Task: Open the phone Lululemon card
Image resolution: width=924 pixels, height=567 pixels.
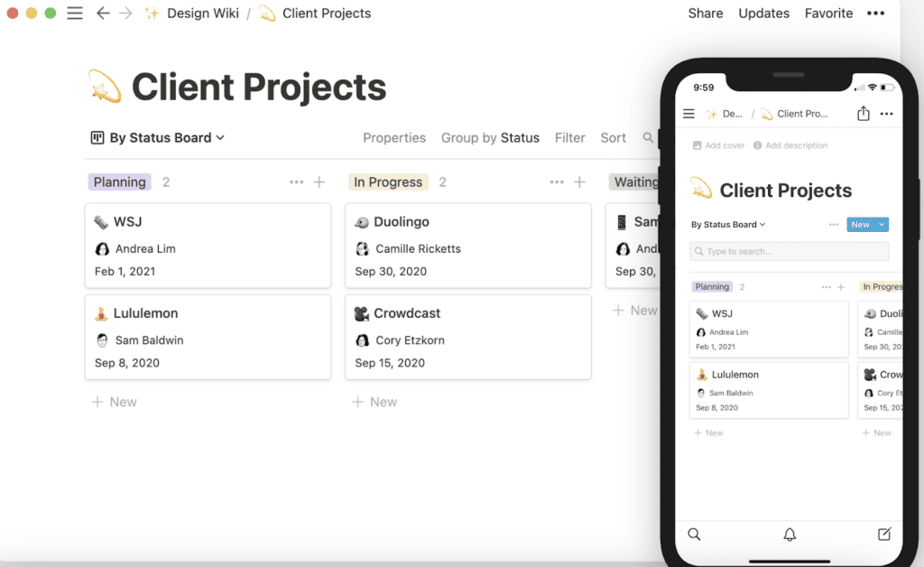Action: pyautogui.click(x=769, y=390)
